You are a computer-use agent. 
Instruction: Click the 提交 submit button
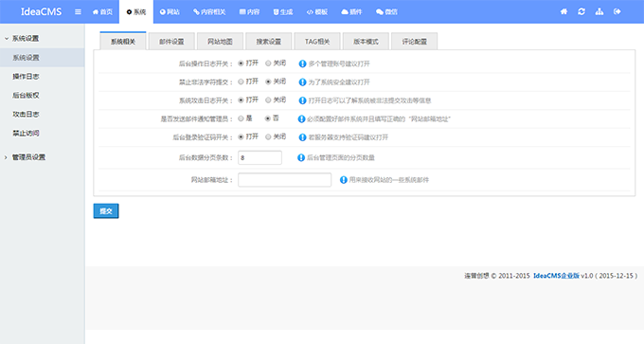tap(106, 210)
